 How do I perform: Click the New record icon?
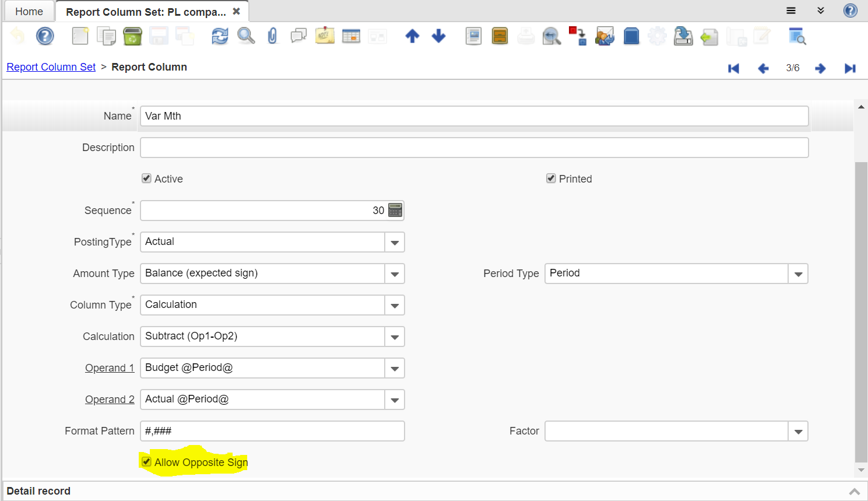tap(80, 36)
